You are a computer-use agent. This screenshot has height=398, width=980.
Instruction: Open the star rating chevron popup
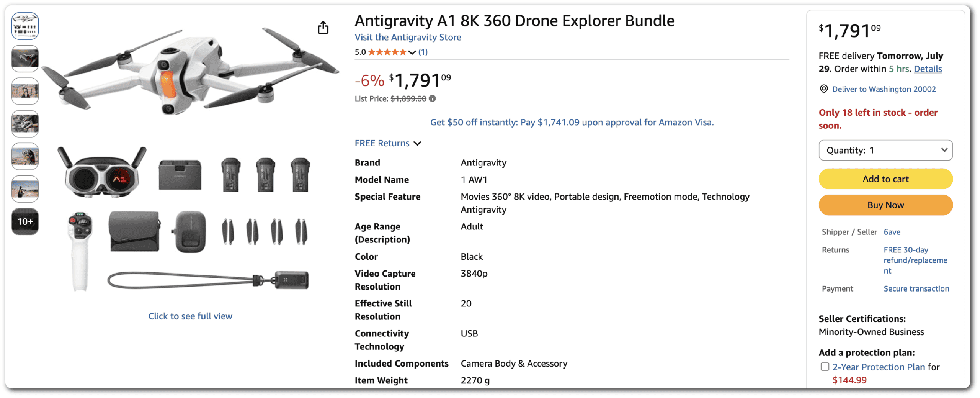tap(412, 52)
